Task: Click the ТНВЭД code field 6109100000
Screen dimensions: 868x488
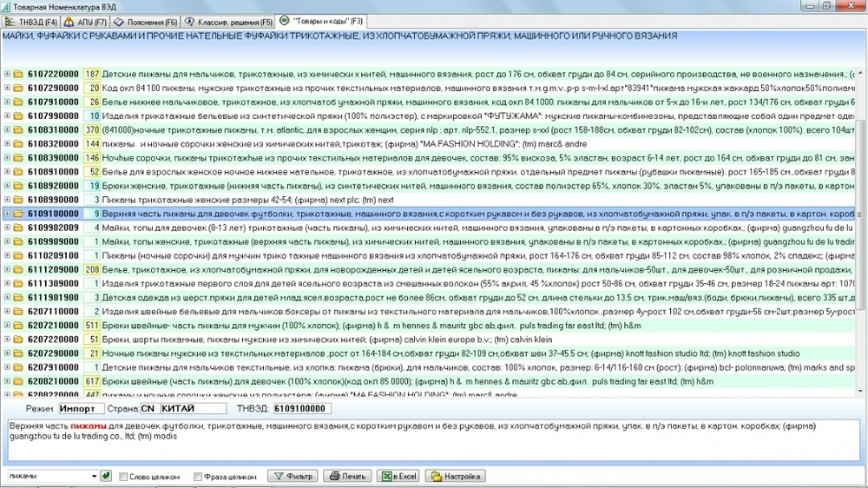Action: (x=302, y=409)
